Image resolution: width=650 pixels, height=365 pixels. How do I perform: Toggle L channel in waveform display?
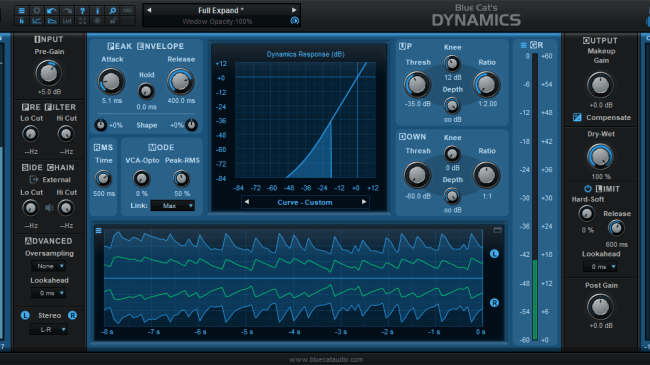tap(494, 254)
